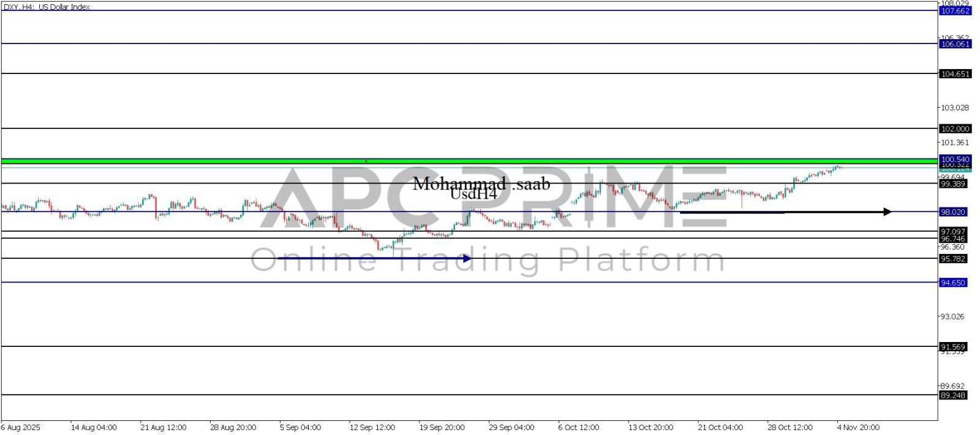Select the 91.569 price level label
The height and width of the screenshot is (435, 980).
click(953, 347)
